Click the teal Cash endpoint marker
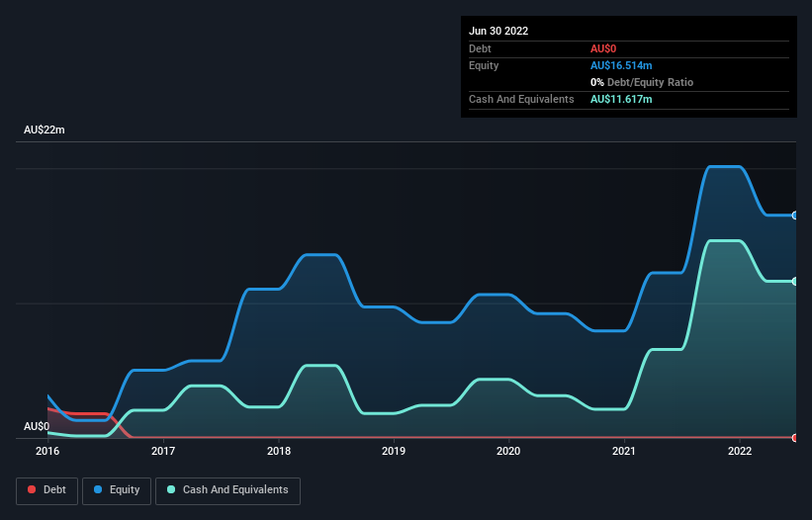812x520 pixels. (x=795, y=282)
